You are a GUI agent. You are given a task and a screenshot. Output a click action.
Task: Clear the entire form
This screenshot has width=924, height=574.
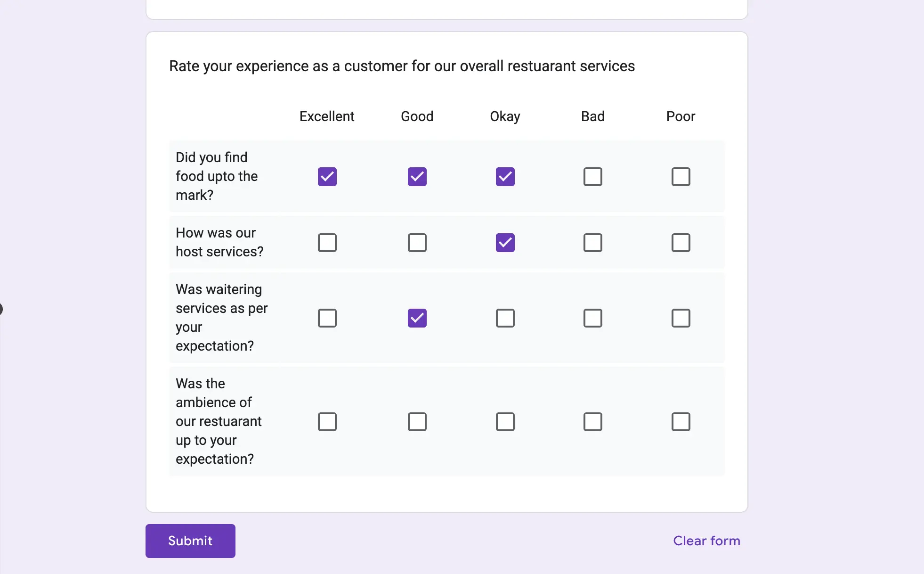706,541
